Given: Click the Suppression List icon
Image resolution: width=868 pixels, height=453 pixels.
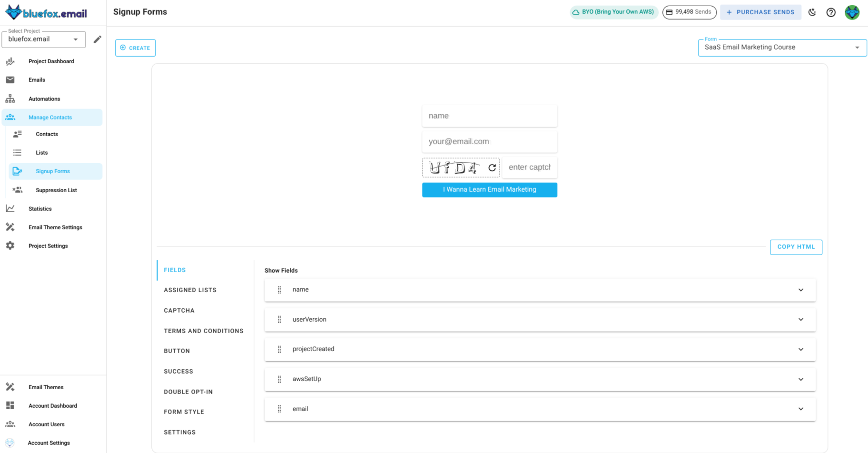Looking at the screenshot, I should [18, 190].
